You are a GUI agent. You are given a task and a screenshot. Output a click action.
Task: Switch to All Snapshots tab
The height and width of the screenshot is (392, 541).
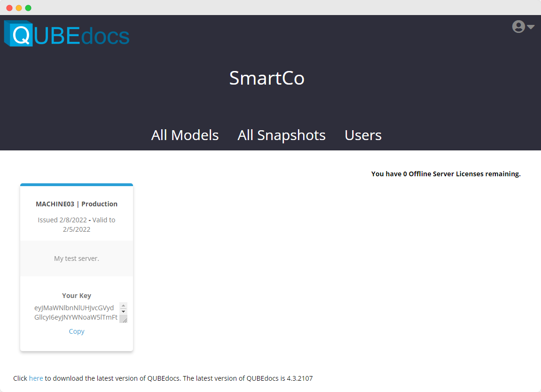point(282,135)
